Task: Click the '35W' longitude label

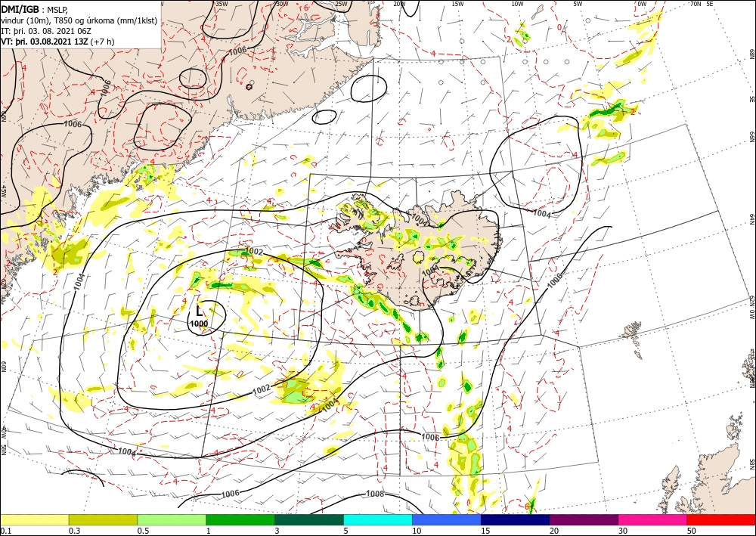Action: click(222, 4)
